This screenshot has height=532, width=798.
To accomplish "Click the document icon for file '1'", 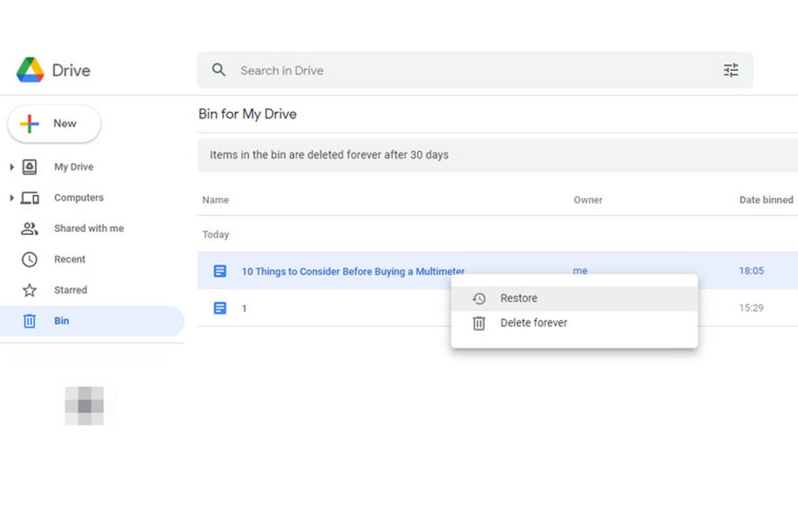I will click(220, 308).
